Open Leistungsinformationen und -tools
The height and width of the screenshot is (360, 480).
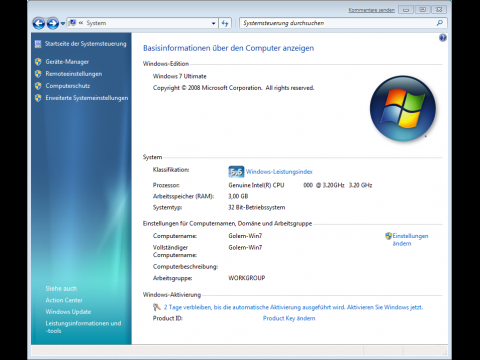point(83,327)
